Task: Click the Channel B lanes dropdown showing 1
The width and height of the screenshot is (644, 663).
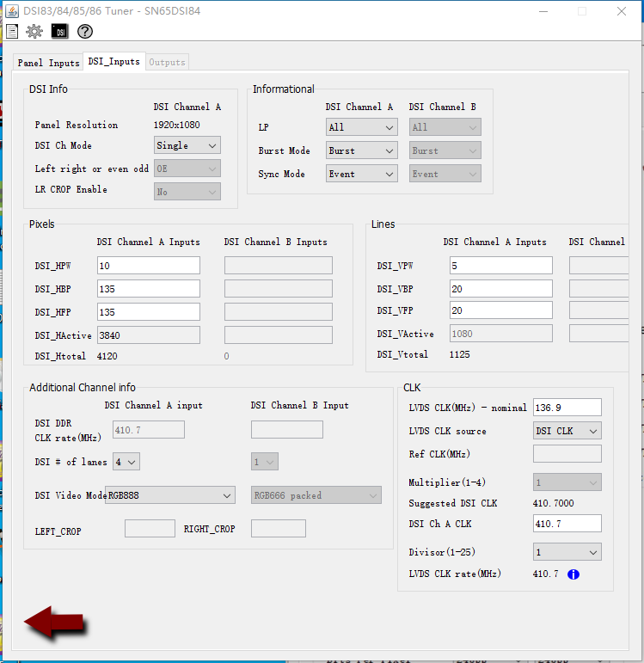Action: tap(264, 462)
